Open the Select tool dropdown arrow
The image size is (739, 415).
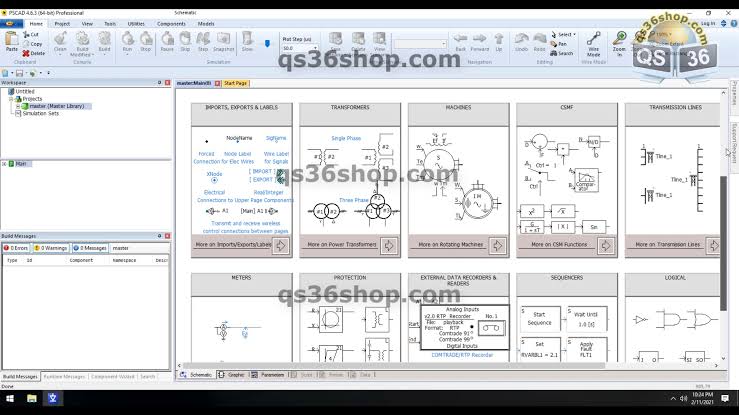tap(575, 34)
